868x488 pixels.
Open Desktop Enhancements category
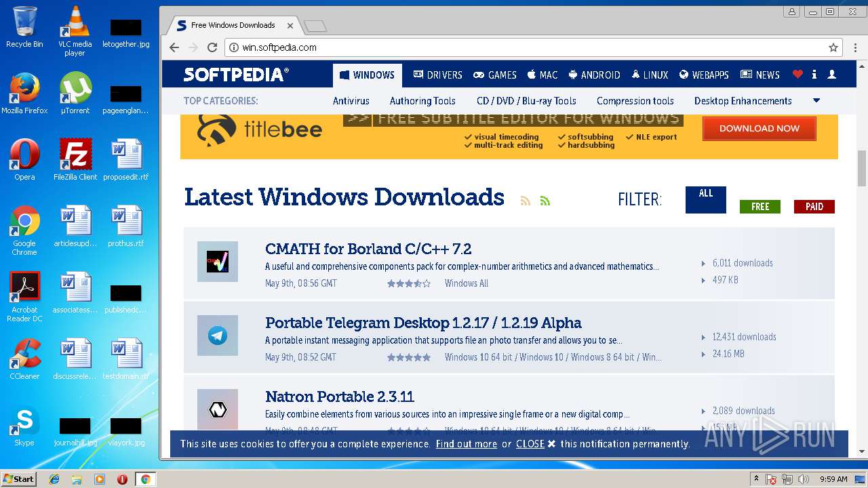point(743,101)
